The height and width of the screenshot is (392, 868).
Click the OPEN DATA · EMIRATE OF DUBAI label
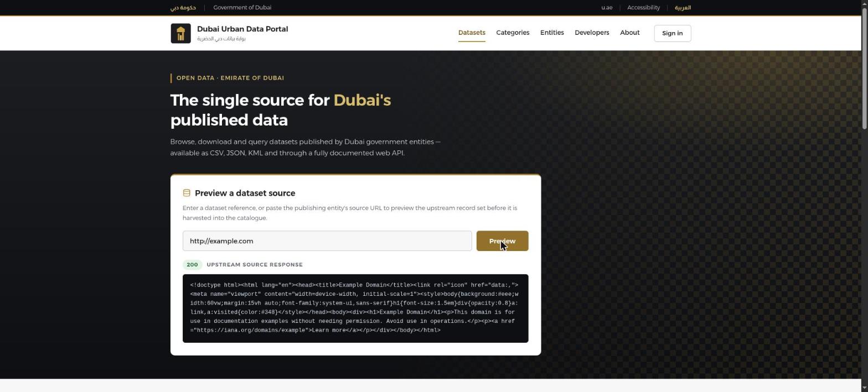click(x=230, y=78)
